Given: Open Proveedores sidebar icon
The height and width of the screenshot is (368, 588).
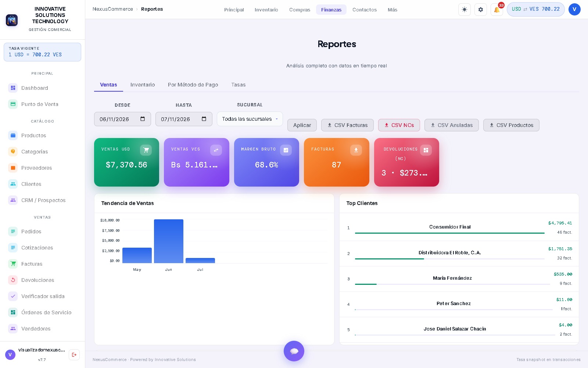Looking at the screenshot, I should pyautogui.click(x=13, y=168).
